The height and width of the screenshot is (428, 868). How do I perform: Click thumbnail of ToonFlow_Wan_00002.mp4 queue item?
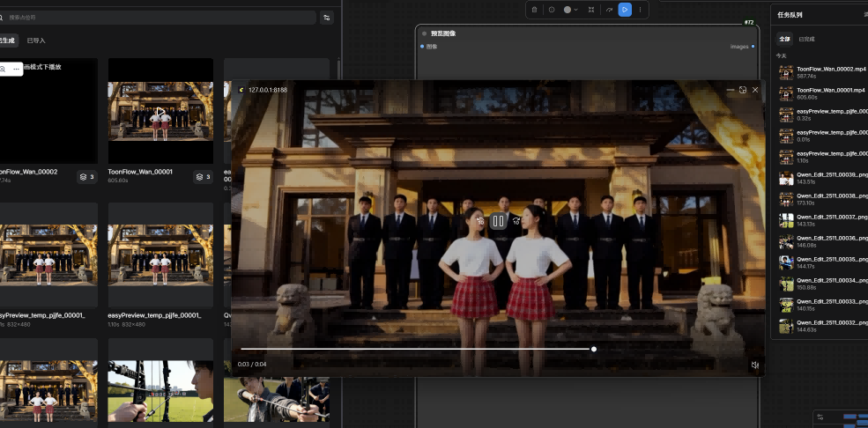click(x=786, y=72)
